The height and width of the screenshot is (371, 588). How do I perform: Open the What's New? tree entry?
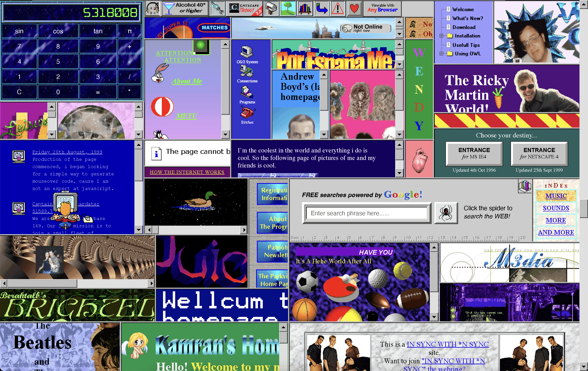tap(467, 18)
